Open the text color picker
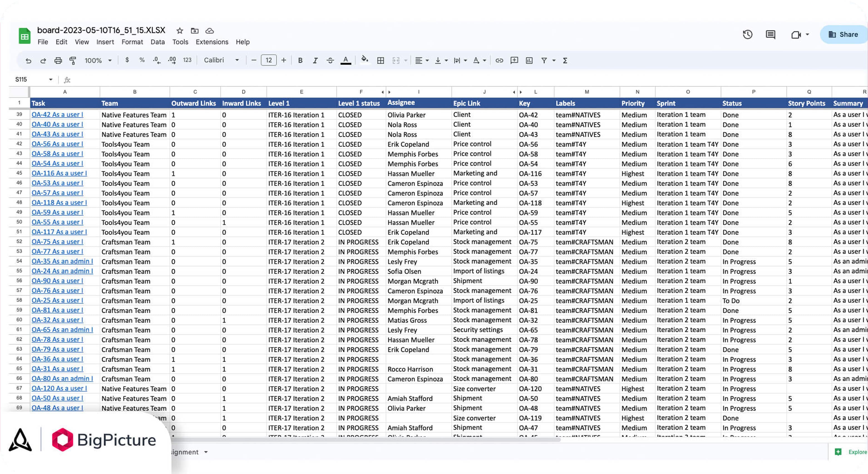The width and height of the screenshot is (868, 474). tap(346, 60)
